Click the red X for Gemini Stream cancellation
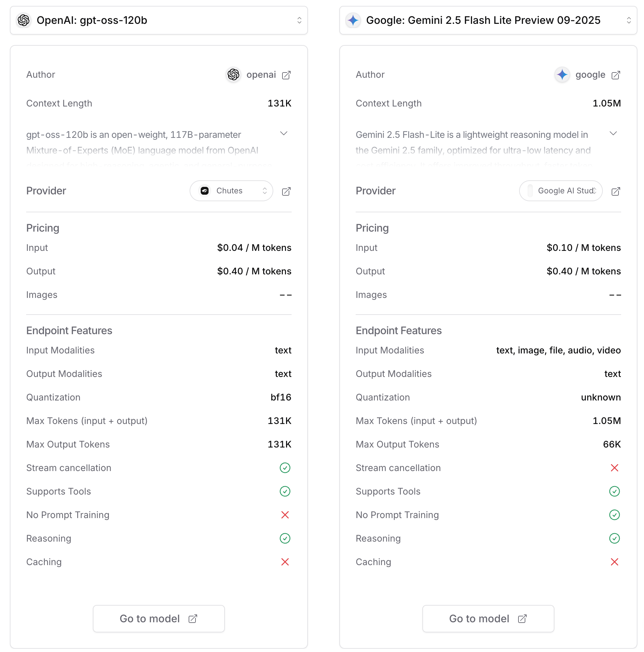The width and height of the screenshot is (644, 652). tap(614, 468)
